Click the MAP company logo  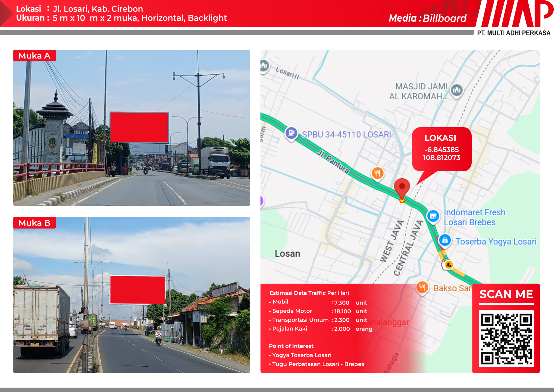pos(515,14)
